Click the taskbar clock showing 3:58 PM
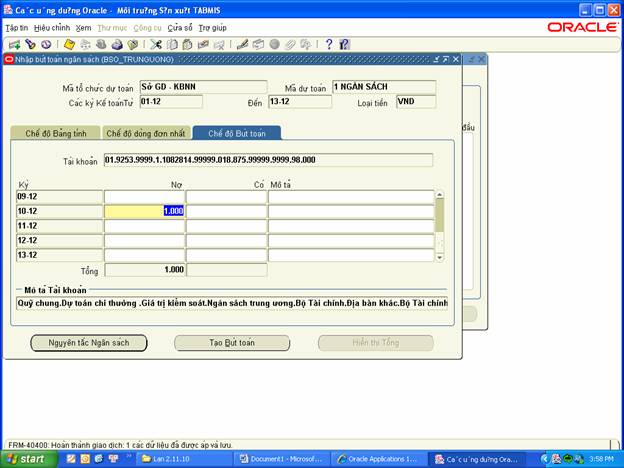The width and height of the screenshot is (624, 468). coord(601,459)
